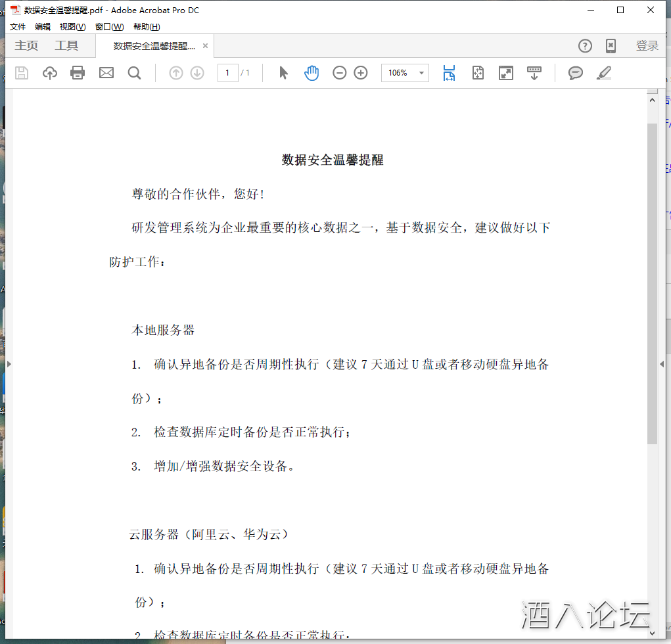The width and height of the screenshot is (671, 644).
Task: Toggle full screen view mode
Action: (x=506, y=73)
